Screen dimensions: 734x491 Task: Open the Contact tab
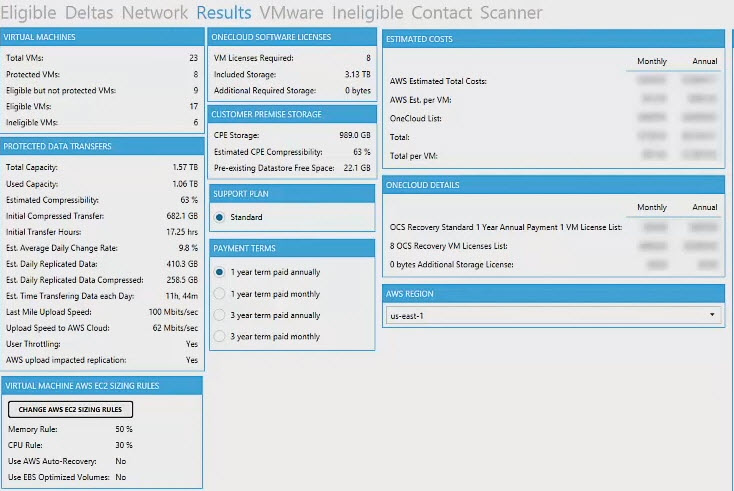(441, 13)
